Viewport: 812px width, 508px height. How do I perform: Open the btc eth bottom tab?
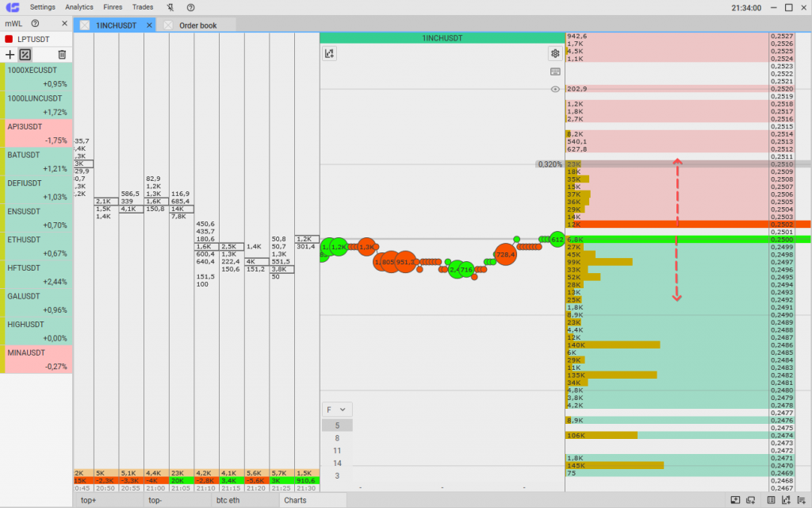click(228, 501)
